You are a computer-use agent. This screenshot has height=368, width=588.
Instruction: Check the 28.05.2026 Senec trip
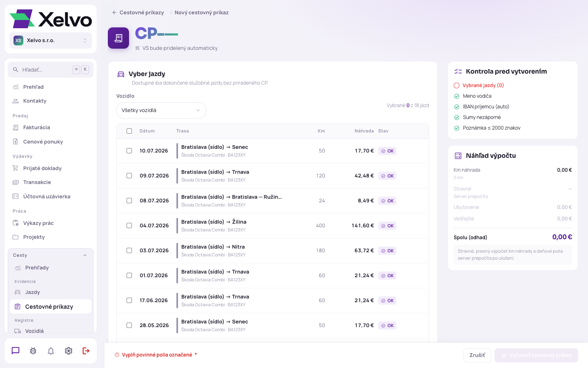(x=129, y=325)
